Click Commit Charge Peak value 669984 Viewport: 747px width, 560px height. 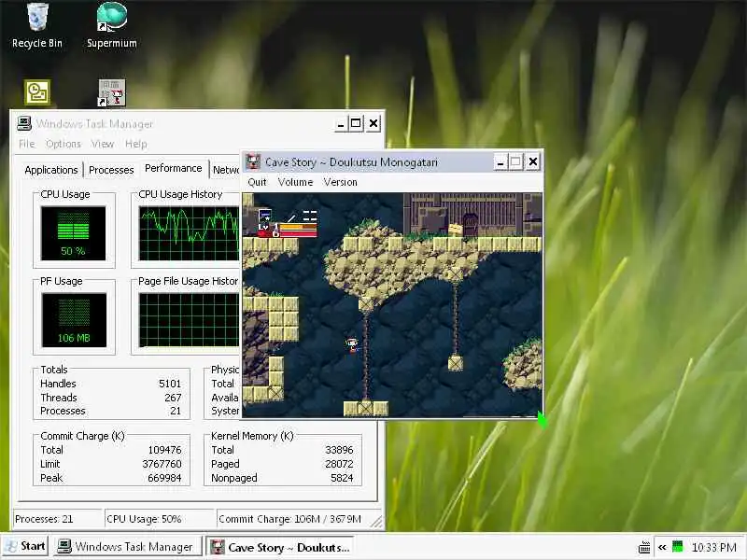click(165, 478)
